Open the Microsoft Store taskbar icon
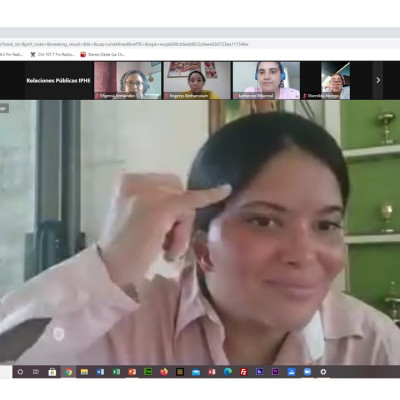The image size is (400, 400). [x=52, y=372]
